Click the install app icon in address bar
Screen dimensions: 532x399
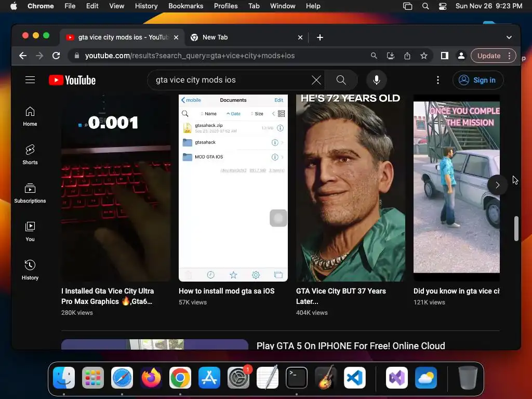(391, 56)
